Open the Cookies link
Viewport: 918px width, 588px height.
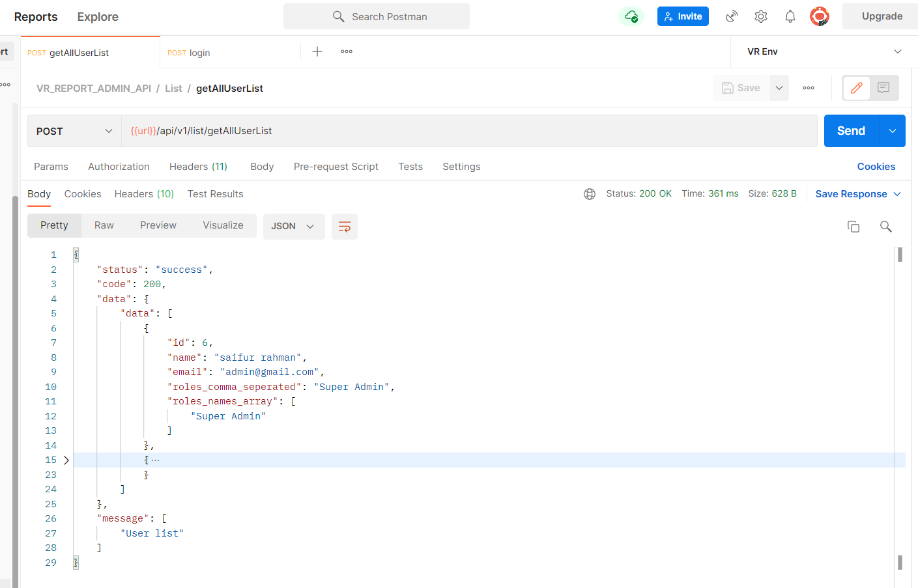[876, 167]
